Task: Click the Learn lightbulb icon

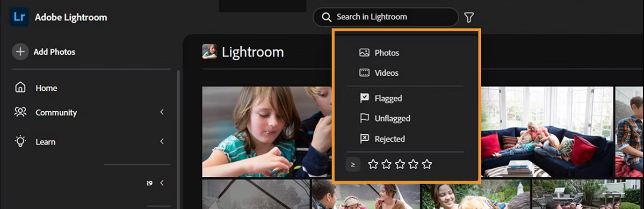Action: 20,141
